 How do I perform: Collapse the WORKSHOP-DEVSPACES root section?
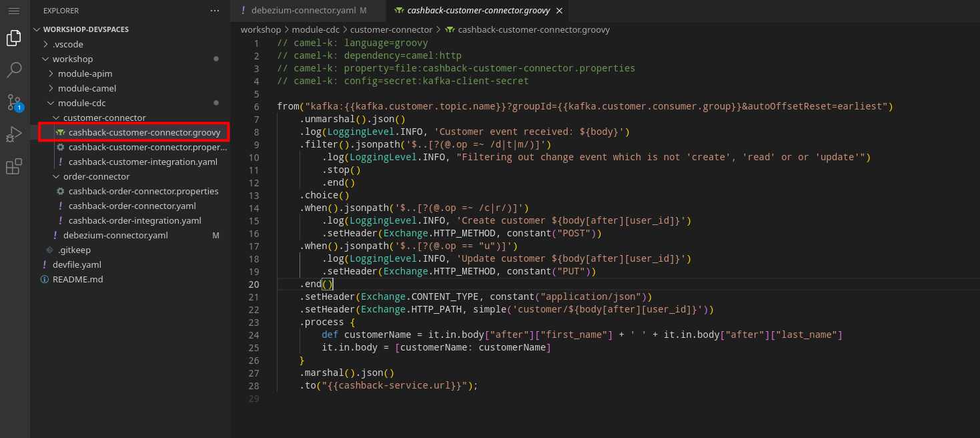(85, 29)
